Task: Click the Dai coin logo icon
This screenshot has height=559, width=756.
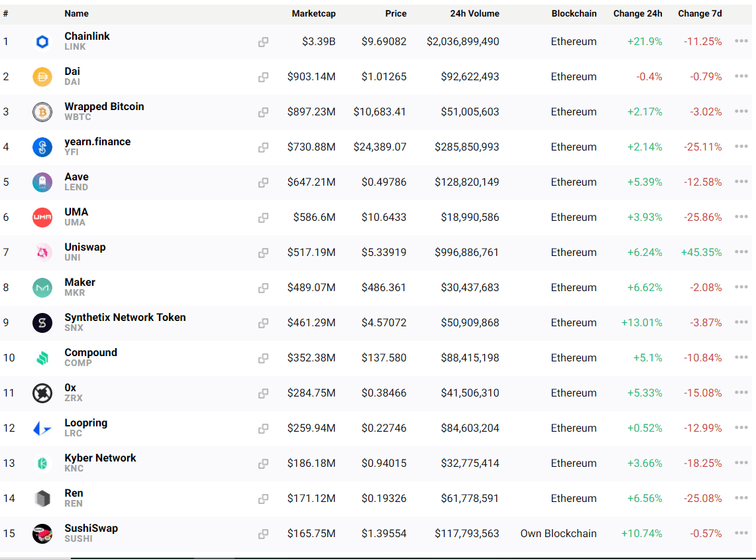Action: click(x=42, y=77)
